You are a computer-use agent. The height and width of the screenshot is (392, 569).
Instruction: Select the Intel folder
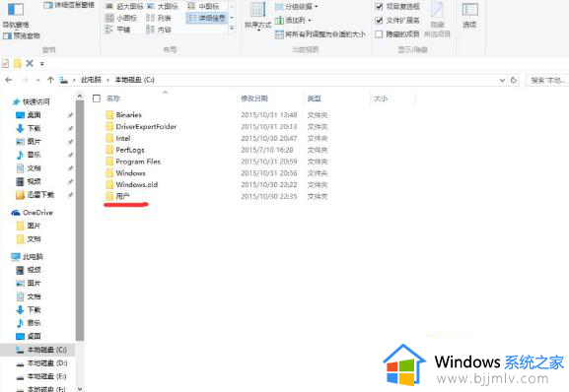coord(123,138)
